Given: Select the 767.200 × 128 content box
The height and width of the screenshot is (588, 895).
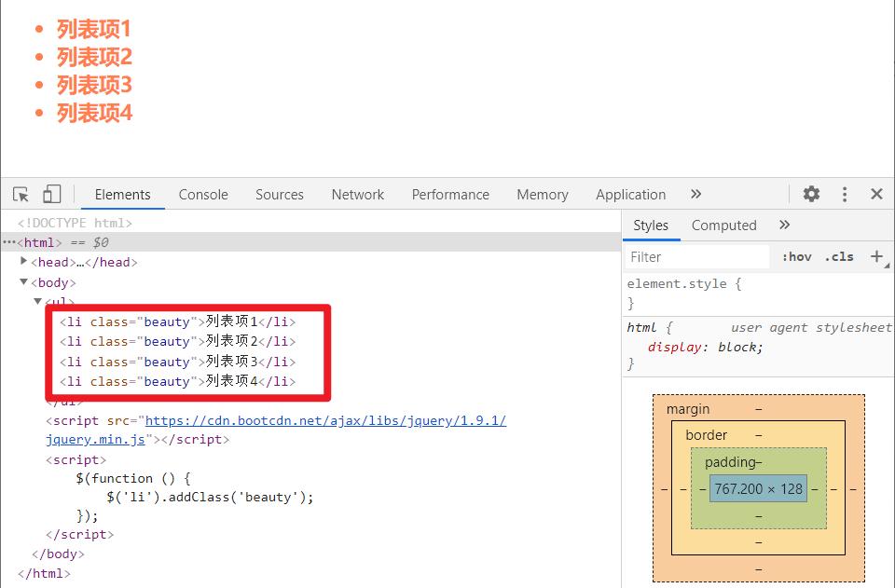Looking at the screenshot, I should (758, 488).
